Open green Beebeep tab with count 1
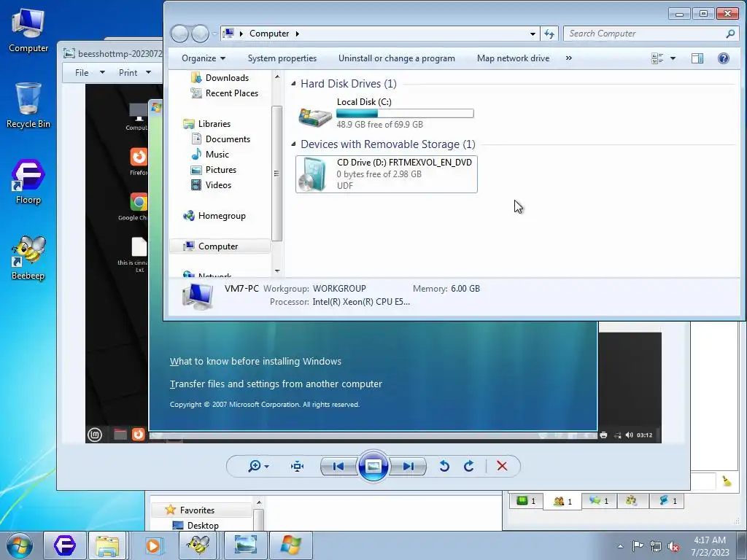 [526, 500]
